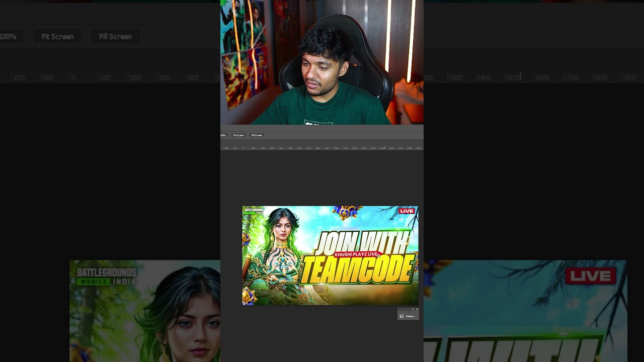Close the floating Channels mini panel
Image resolution: width=644 pixels, height=362 pixels.
tap(417, 309)
